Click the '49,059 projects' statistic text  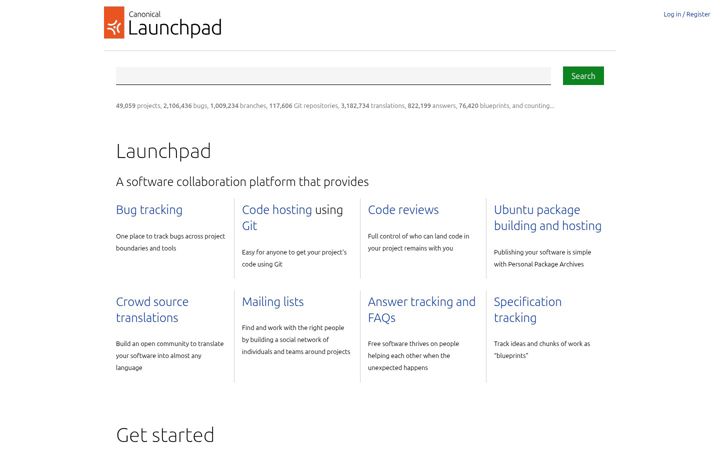tap(138, 106)
